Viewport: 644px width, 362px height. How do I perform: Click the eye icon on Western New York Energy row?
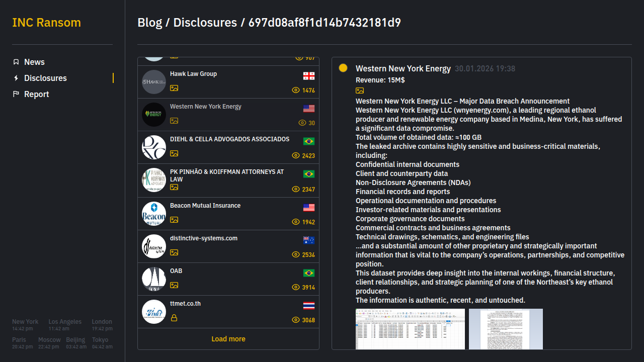point(302,123)
